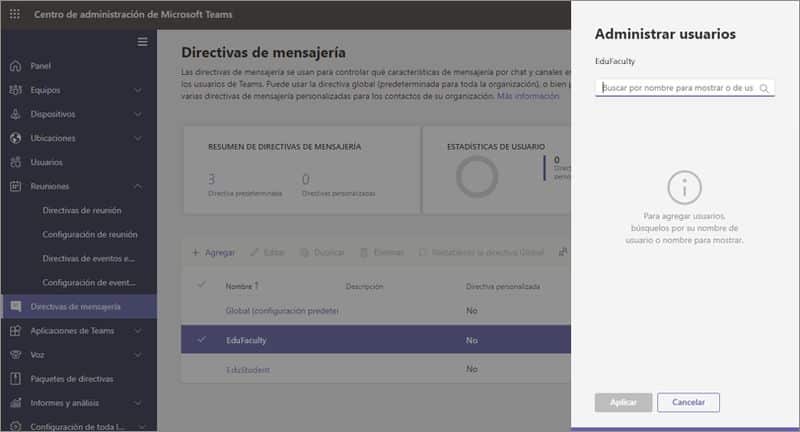Click Restablecer la directiva Global button
The height and width of the screenshot is (432, 800).
coord(482,252)
